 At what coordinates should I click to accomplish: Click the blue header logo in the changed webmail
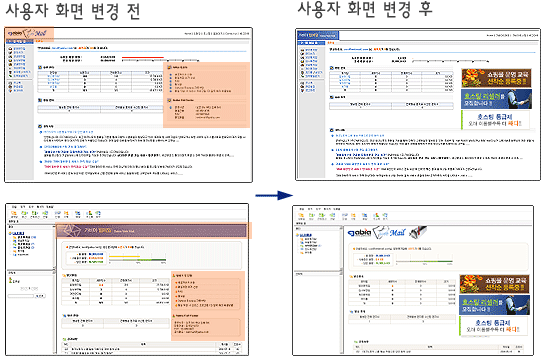pos(318,35)
